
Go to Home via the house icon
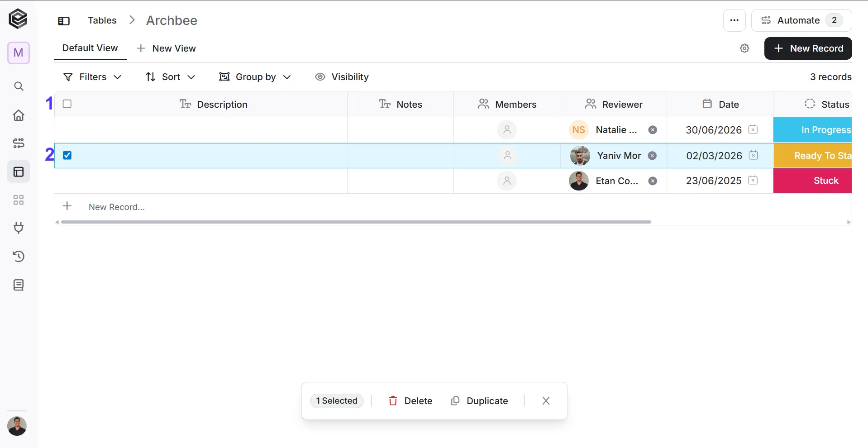tap(19, 115)
